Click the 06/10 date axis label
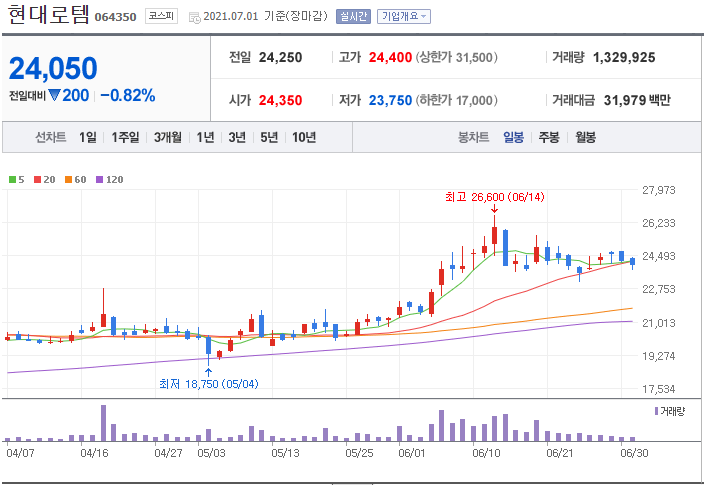The width and height of the screenshot is (704, 485). [x=486, y=453]
